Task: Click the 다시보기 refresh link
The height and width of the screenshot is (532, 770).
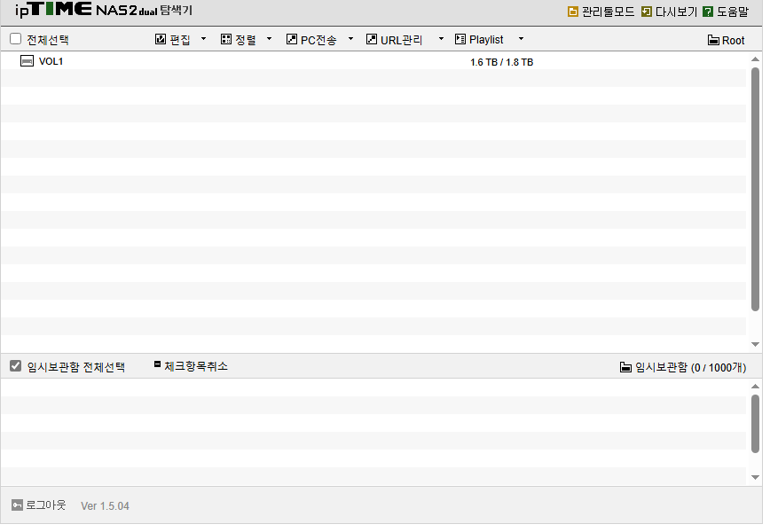Action: [x=670, y=12]
